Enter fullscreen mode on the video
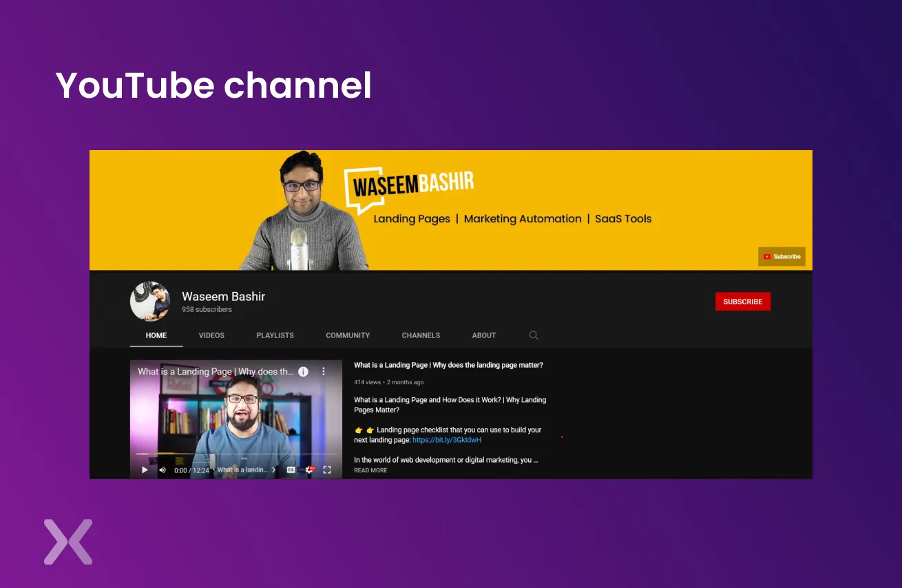This screenshot has width=902, height=588. [x=327, y=470]
